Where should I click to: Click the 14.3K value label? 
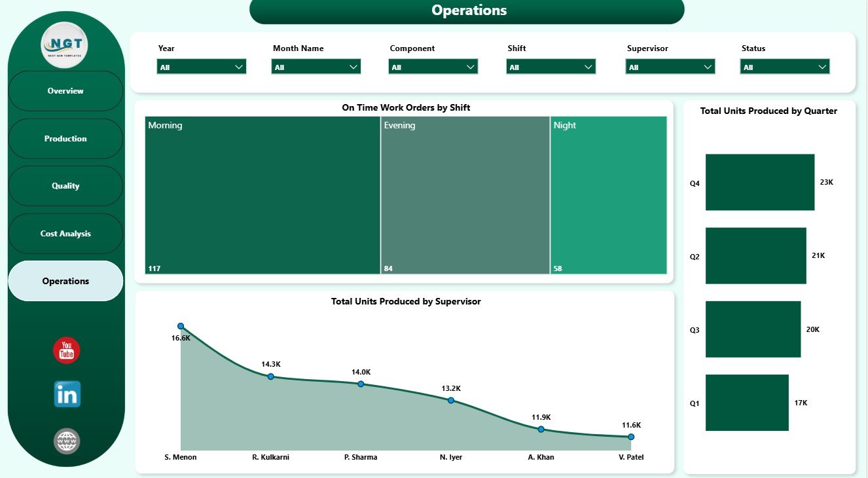(270, 364)
